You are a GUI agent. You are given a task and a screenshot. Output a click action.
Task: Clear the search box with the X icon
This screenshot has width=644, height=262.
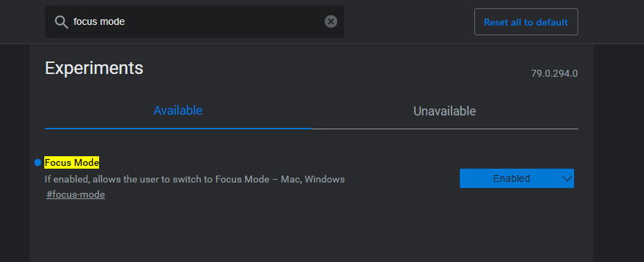[x=330, y=21]
